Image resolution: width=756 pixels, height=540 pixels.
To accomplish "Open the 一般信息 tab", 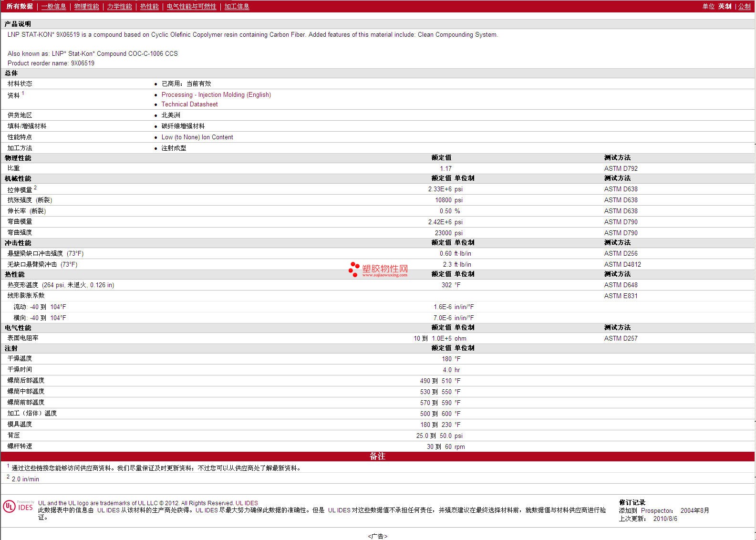I will (x=53, y=6).
